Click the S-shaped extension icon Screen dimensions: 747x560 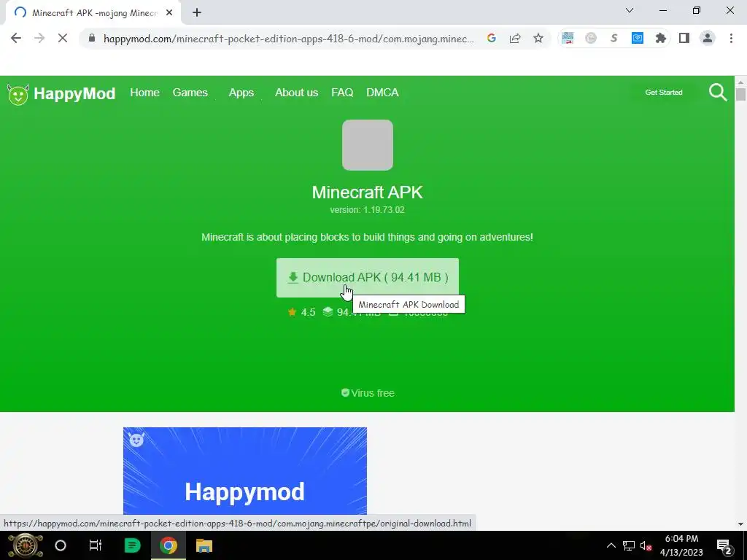pos(614,38)
